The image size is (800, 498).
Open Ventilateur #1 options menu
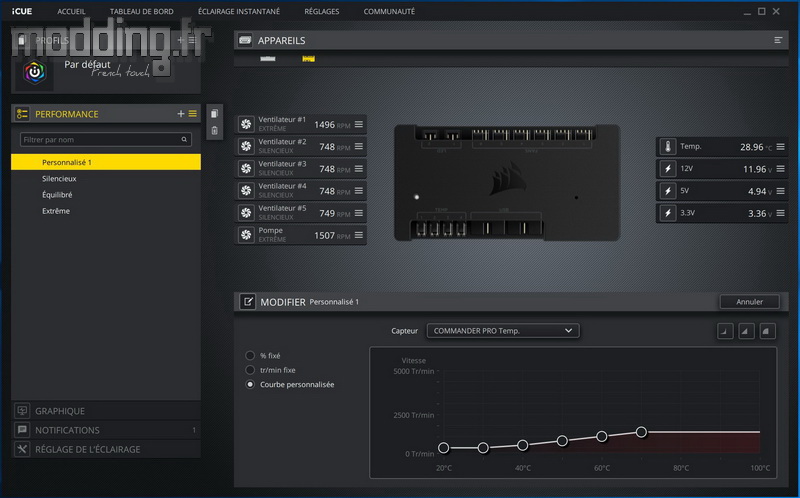[x=359, y=124]
